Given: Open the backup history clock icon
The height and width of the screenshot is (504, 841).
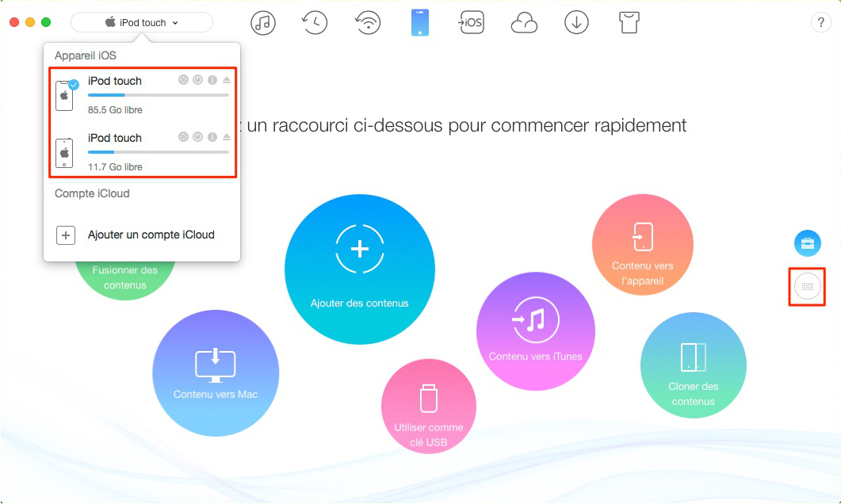Looking at the screenshot, I should click(315, 23).
